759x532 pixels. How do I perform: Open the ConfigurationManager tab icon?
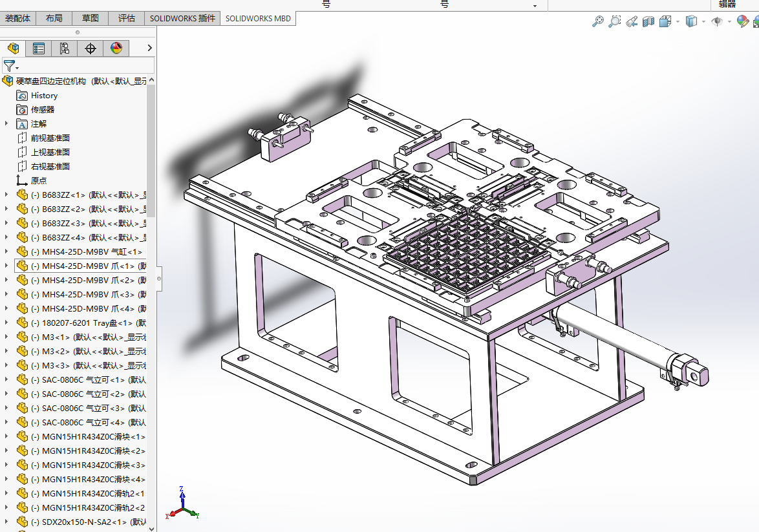65,48
